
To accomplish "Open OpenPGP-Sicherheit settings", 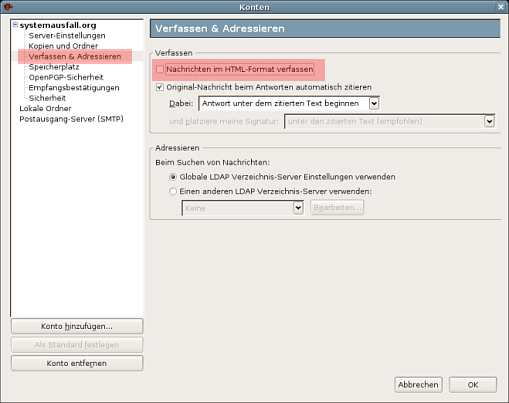I will coord(66,77).
